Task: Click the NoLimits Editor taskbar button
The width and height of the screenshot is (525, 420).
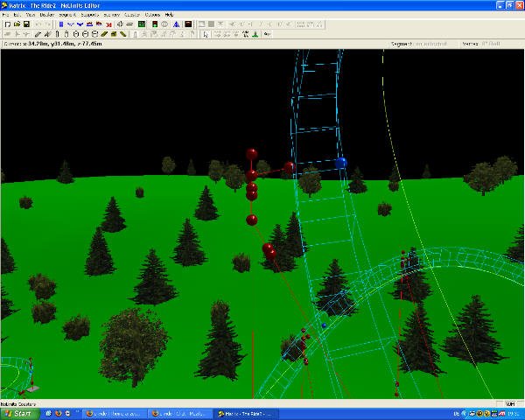Action: pos(246,414)
